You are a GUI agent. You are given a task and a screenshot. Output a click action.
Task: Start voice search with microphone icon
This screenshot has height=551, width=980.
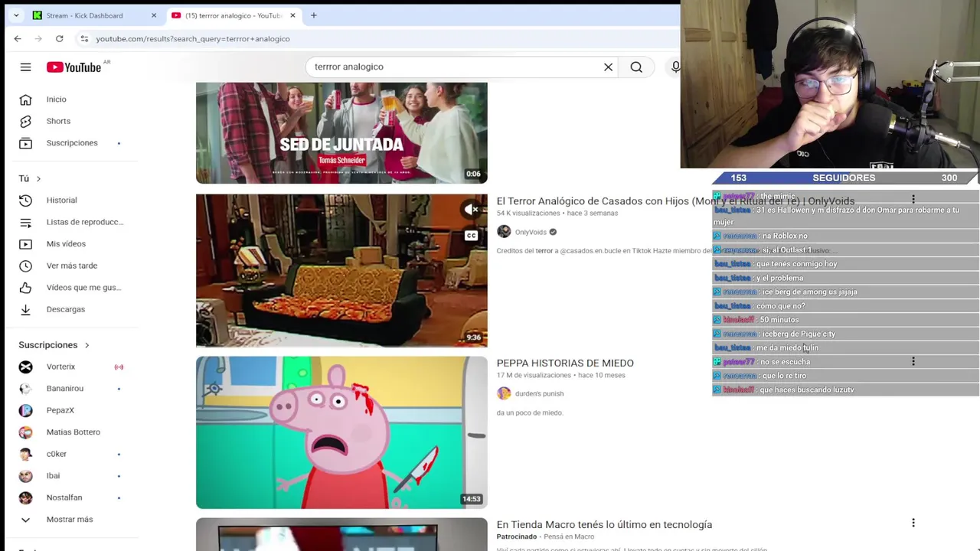point(675,67)
